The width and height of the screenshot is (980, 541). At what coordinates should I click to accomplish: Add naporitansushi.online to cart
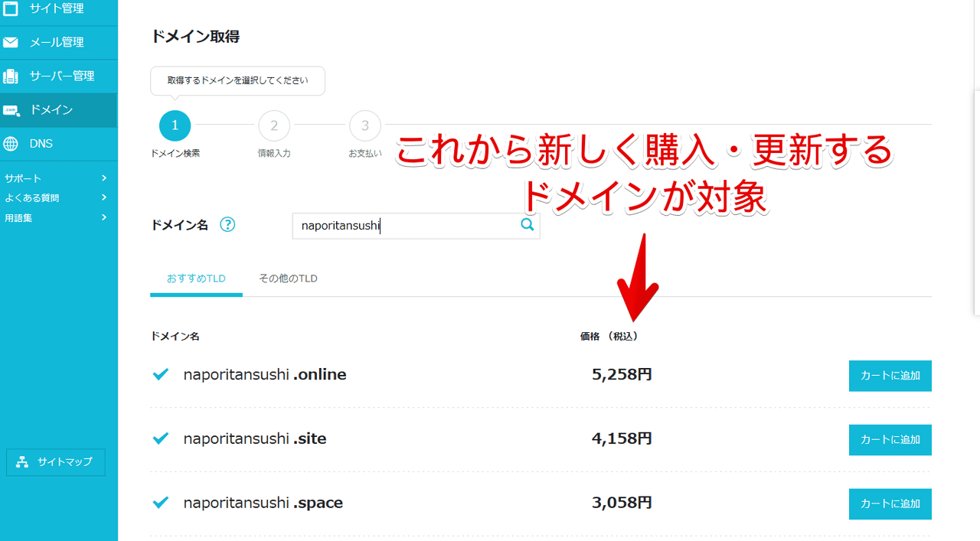(x=890, y=376)
